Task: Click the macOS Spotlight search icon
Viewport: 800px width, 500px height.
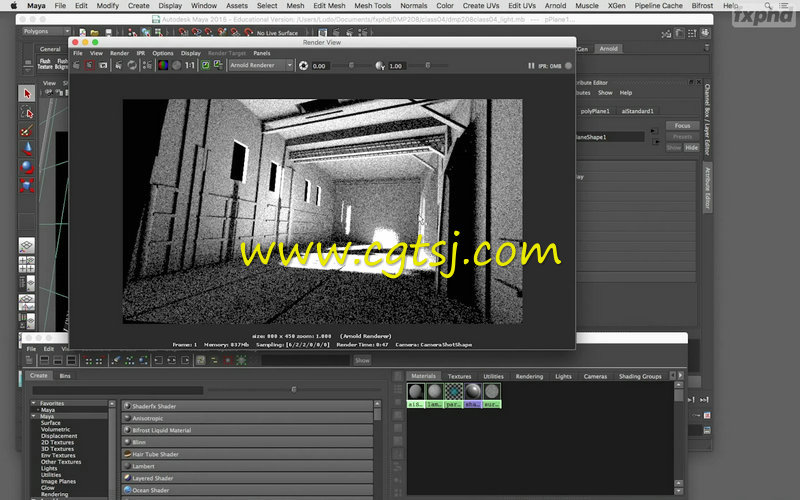Action: [768, 6]
